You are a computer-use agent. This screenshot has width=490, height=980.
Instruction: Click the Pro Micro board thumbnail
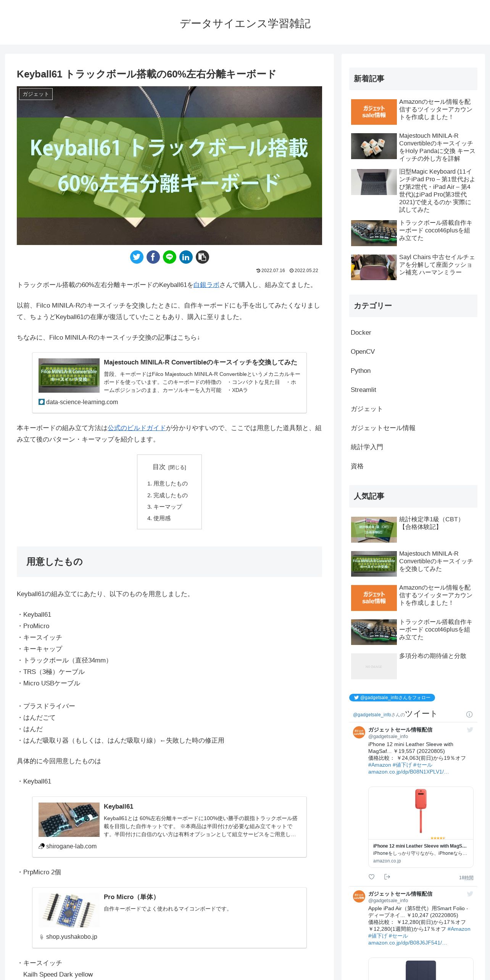69,911
